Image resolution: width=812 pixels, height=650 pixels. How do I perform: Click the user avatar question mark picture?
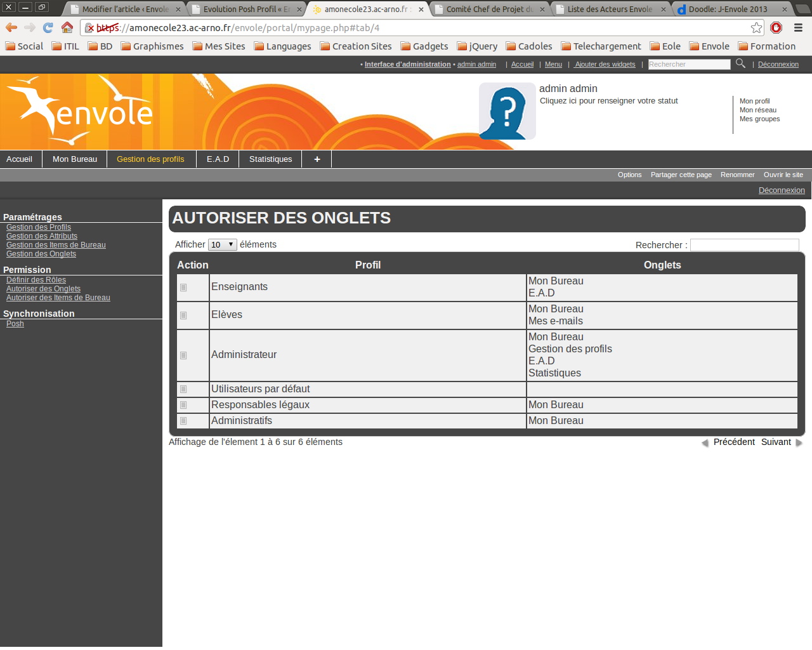507,111
